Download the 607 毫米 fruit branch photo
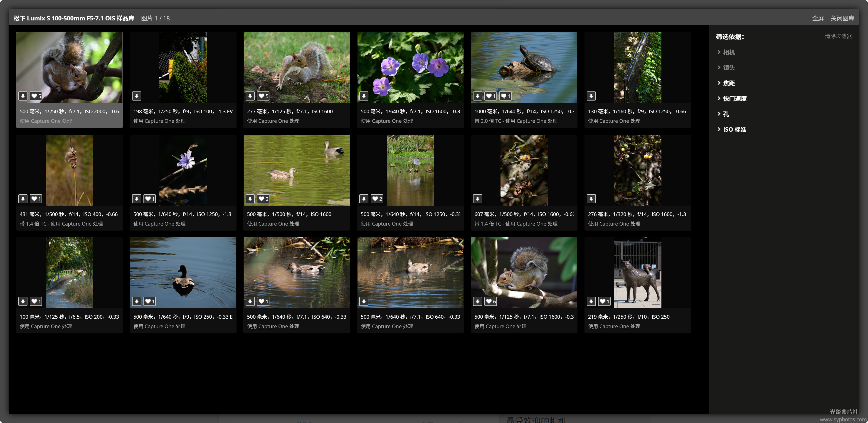Screen dimensions: 868x423 coord(477,199)
